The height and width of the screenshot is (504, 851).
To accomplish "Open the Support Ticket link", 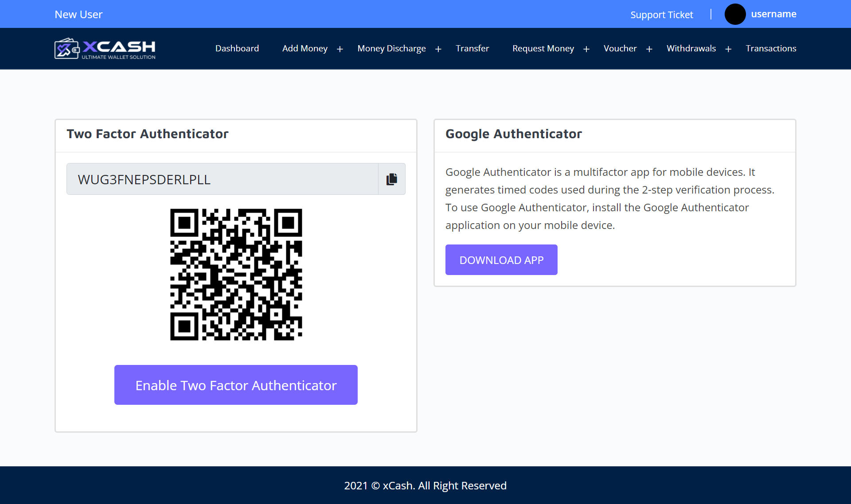I will pyautogui.click(x=661, y=15).
